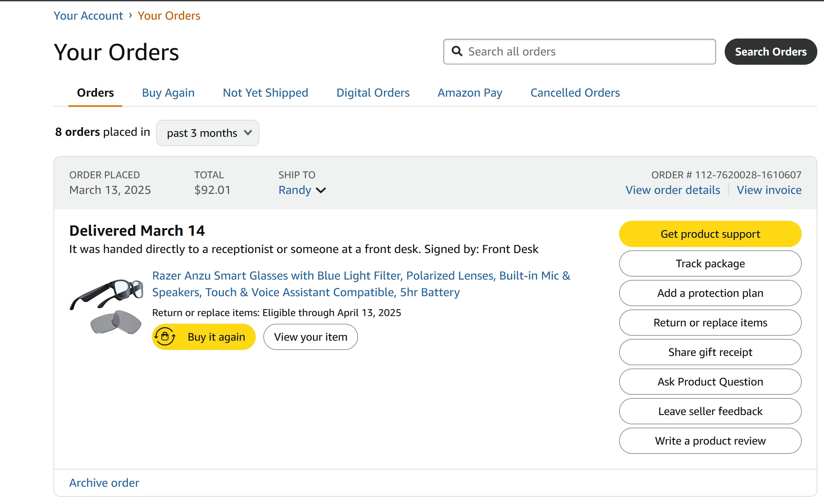
Task: Open View order details link
Action: coord(673,190)
